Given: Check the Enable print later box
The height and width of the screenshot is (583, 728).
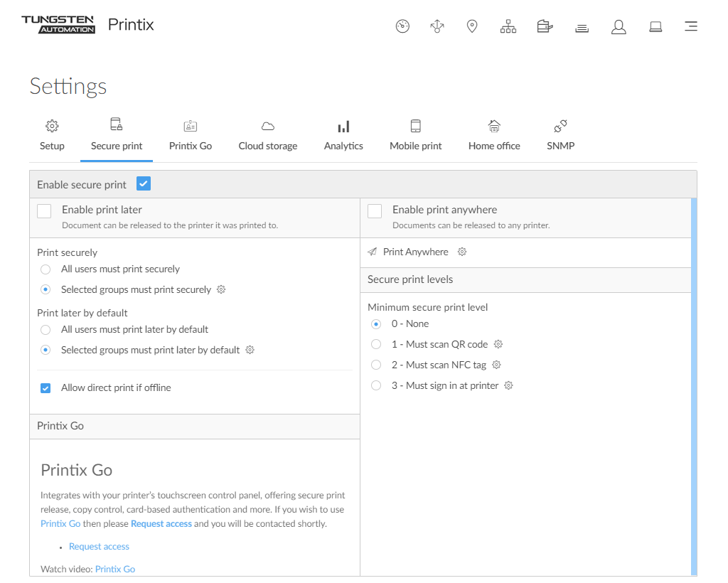Looking at the screenshot, I should [x=44, y=211].
